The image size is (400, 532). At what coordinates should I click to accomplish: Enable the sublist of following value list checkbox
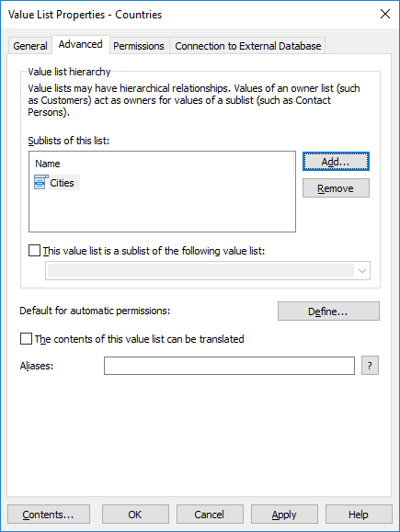click(34, 251)
